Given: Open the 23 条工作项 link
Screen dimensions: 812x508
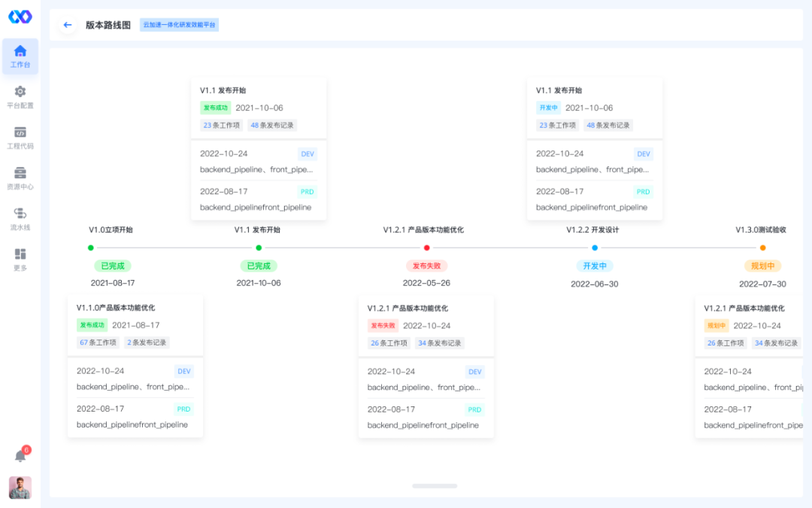Looking at the screenshot, I should pyautogui.click(x=220, y=125).
